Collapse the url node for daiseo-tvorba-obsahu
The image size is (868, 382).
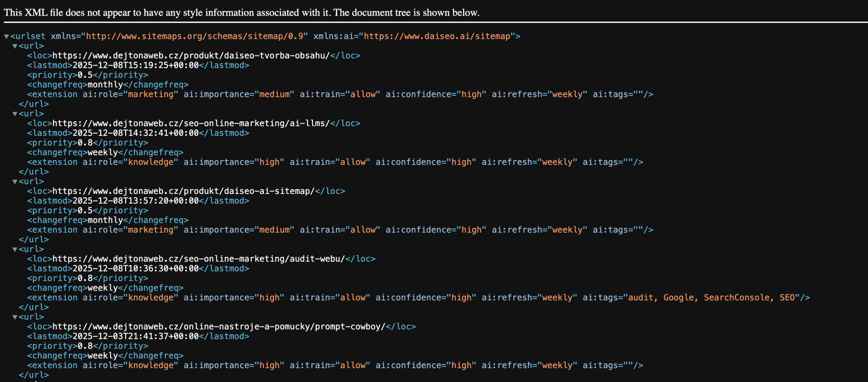coord(15,46)
